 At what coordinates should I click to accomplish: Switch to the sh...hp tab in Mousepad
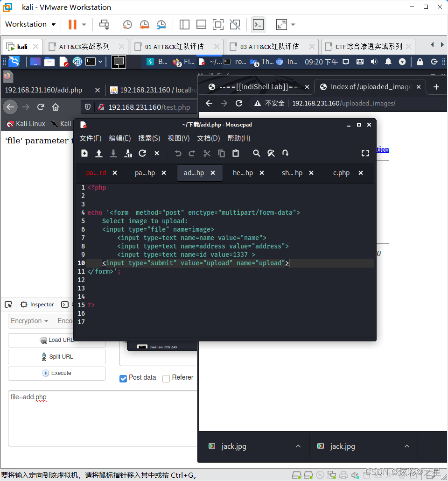pos(292,173)
